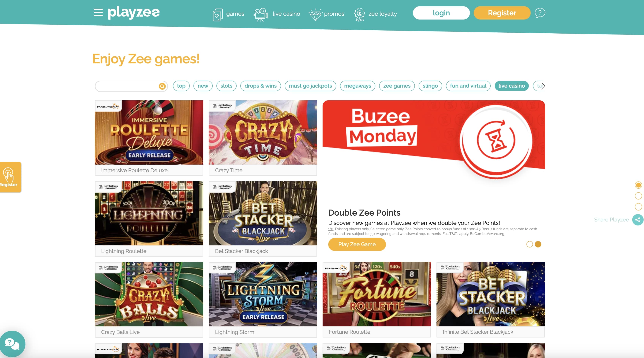This screenshot has width=644, height=358.
Task: Select the live casino category pill
Action: 511,86
